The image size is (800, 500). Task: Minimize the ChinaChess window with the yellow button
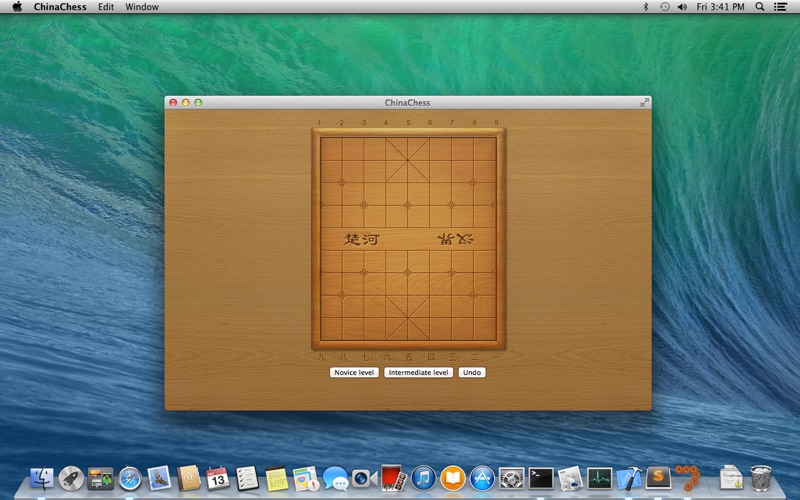[186, 103]
